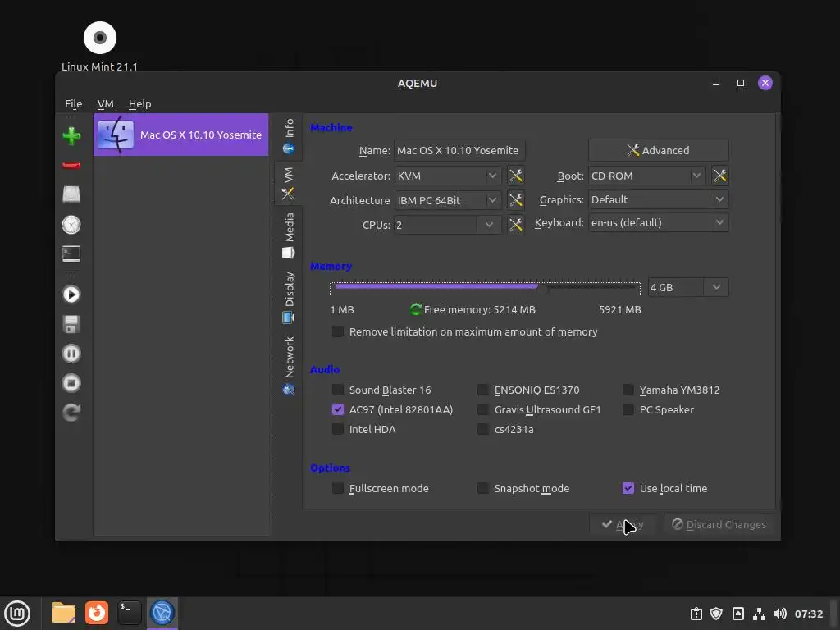This screenshot has height=630, width=840.
Task: Switch to the Network tab
Action: point(289,365)
